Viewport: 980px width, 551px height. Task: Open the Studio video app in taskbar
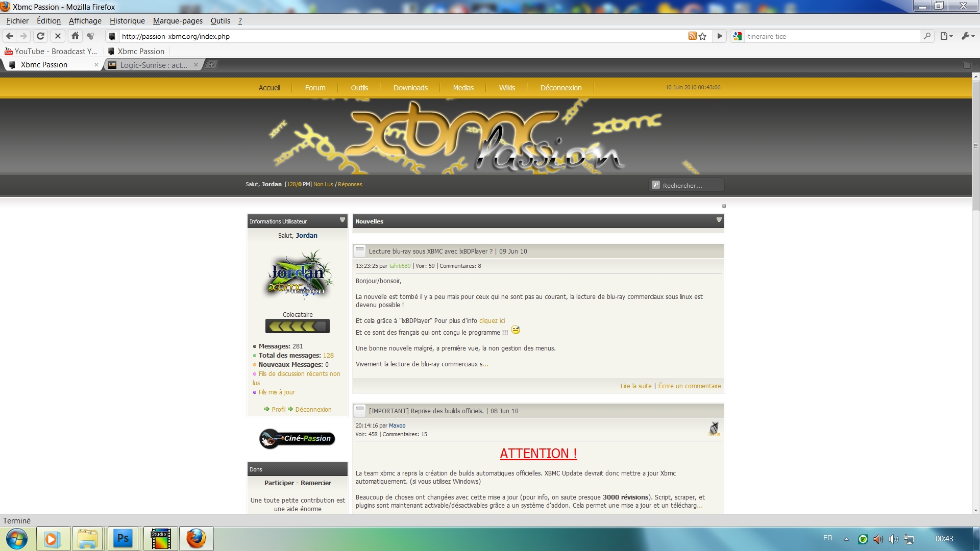pos(160,539)
